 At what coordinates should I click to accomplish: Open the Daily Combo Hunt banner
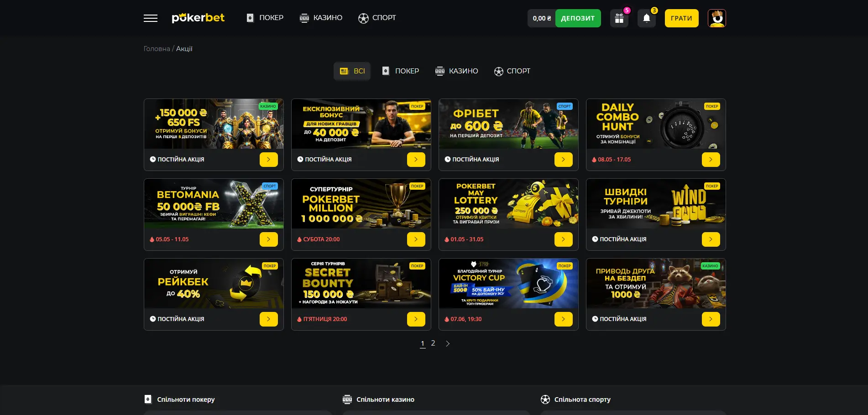pyautogui.click(x=656, y=124)
